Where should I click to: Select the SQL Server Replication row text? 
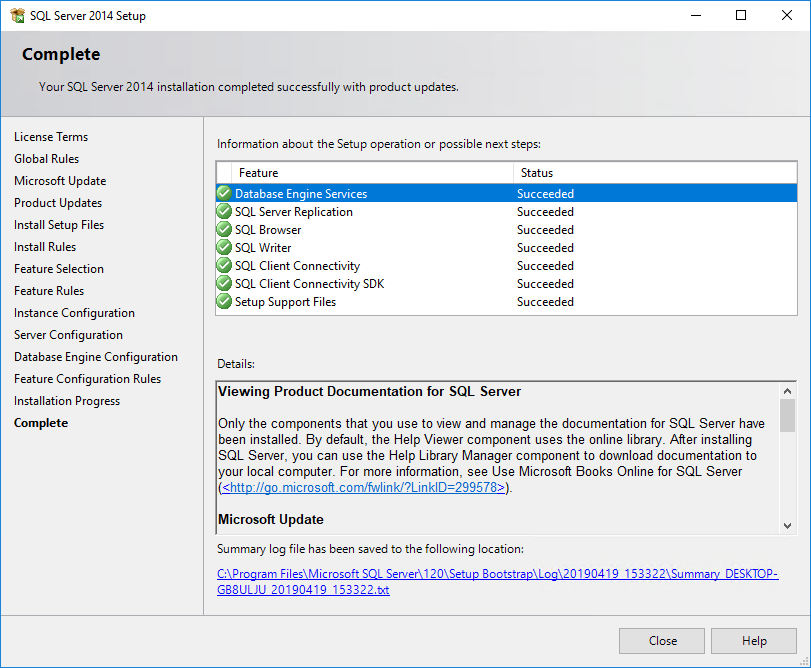[x=294, y=212]
